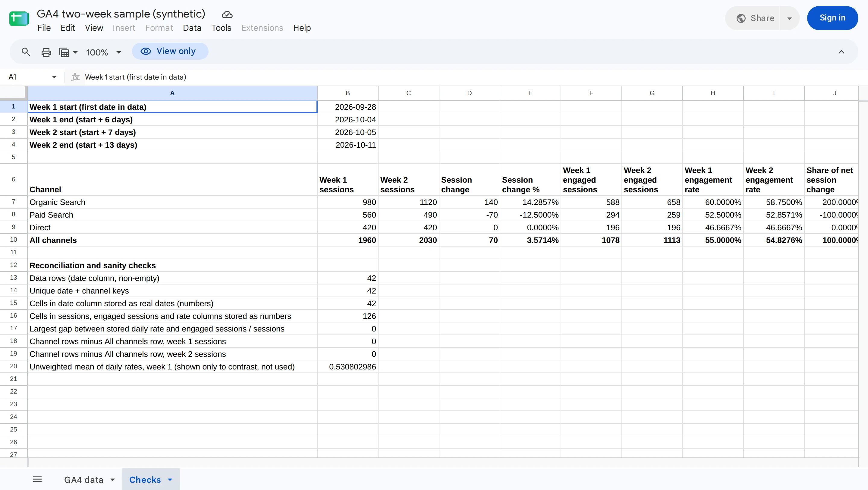Select the 'All channels' cell

coord(172,240)
